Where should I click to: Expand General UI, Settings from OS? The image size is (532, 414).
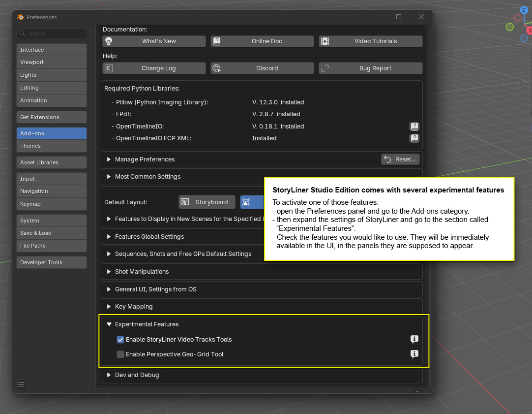109,289
